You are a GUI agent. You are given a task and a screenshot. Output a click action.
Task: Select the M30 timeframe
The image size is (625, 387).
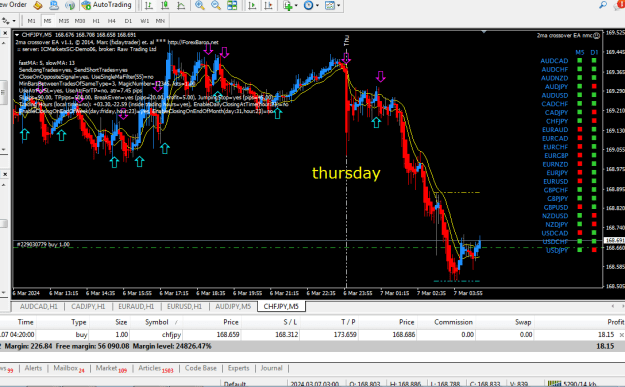point(80,21)
